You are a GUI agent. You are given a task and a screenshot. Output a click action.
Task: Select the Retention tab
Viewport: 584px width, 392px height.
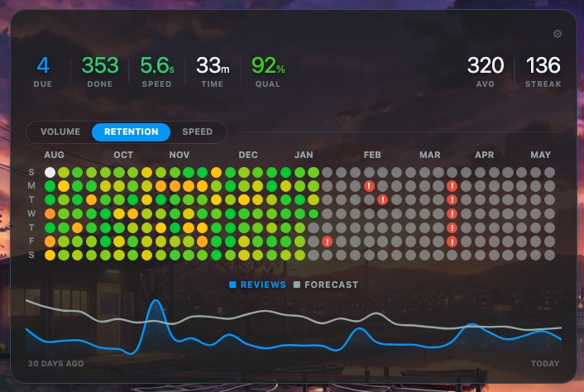tap(131, 131)
